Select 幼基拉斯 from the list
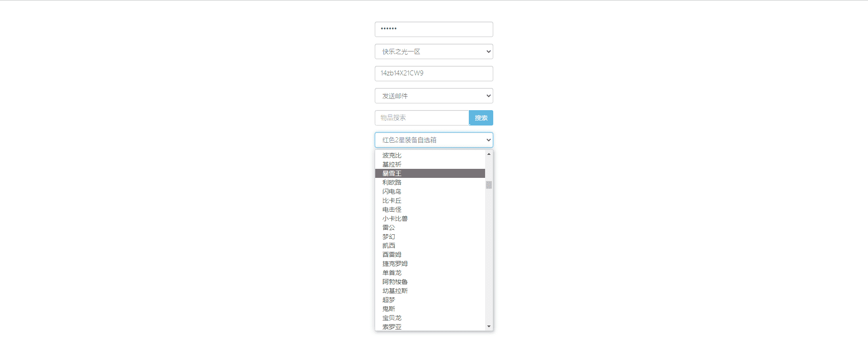Viewport: 868px width, 344px height. click(x=430, y=291)
